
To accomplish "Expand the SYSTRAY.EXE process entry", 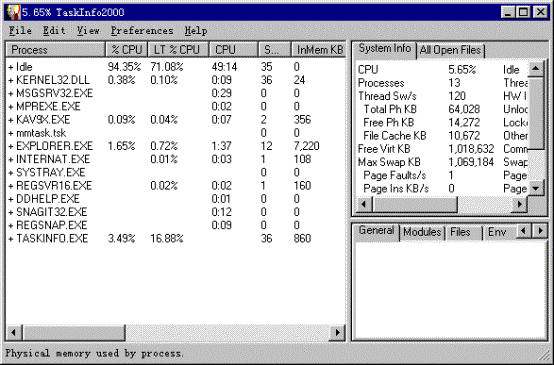I will (11, 173).
